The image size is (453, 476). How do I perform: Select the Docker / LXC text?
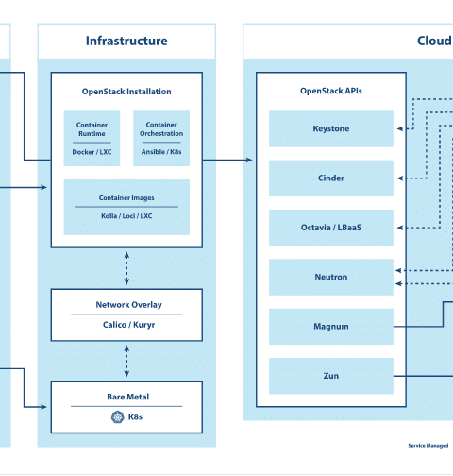(92, 152)
